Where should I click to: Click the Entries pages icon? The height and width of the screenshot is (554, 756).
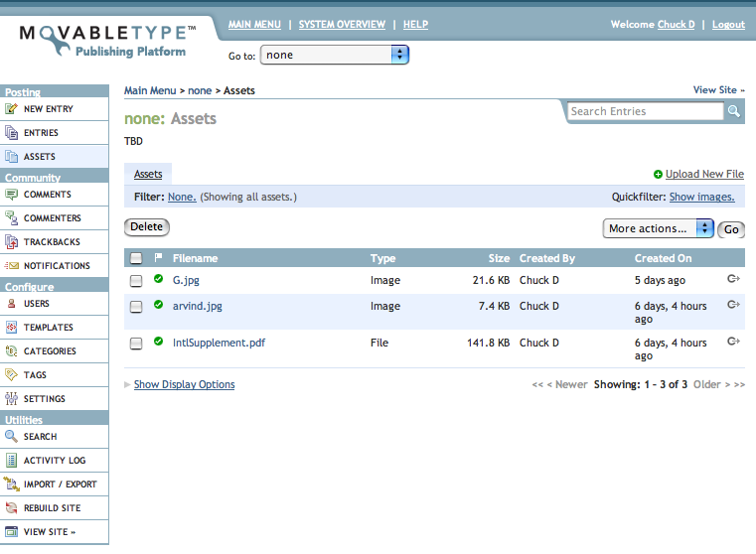11,132
